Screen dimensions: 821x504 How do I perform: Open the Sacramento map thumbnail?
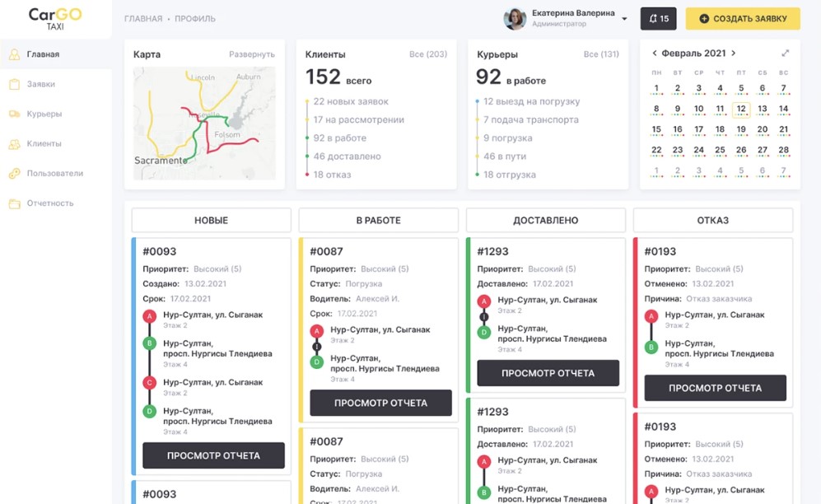204,124
